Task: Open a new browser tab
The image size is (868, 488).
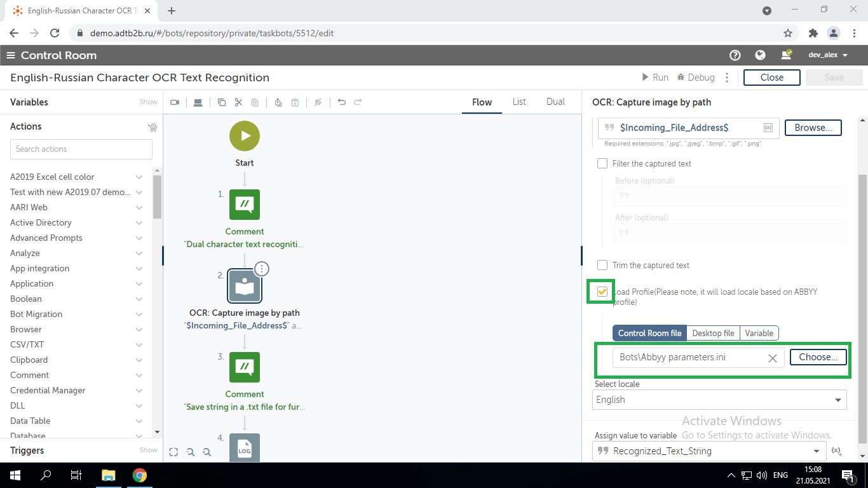Action: tap(172, 11)
